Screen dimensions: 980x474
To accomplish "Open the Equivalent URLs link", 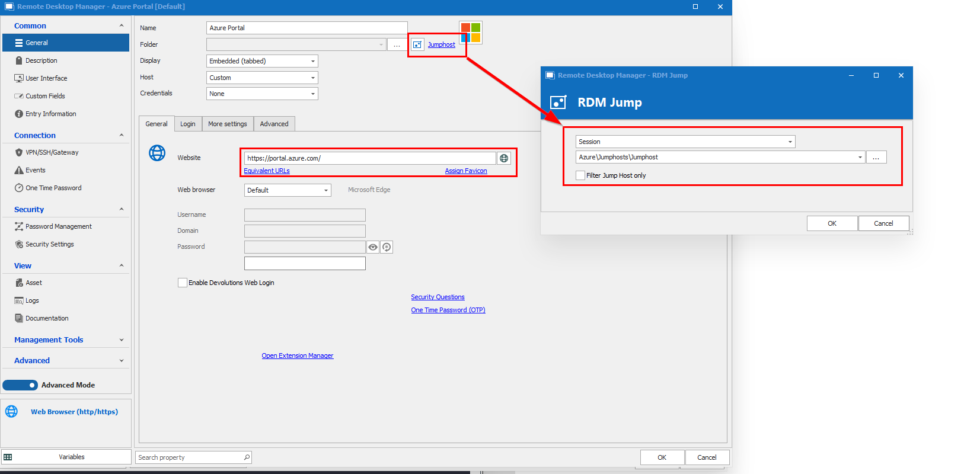I will click(x=267, y=171).
